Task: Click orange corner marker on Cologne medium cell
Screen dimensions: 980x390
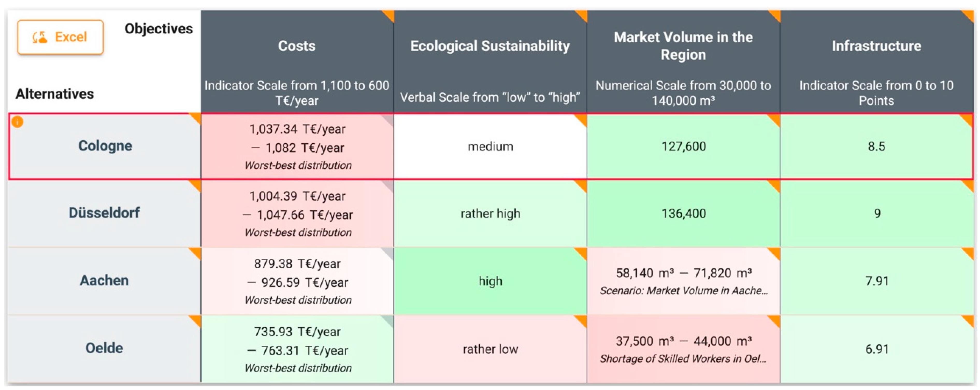Action: pos(582,119)
